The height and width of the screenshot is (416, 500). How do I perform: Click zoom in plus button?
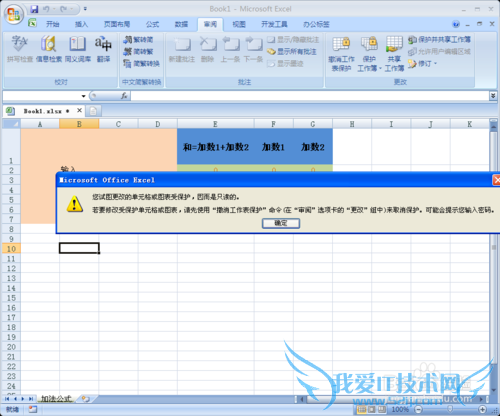[482, 409]
